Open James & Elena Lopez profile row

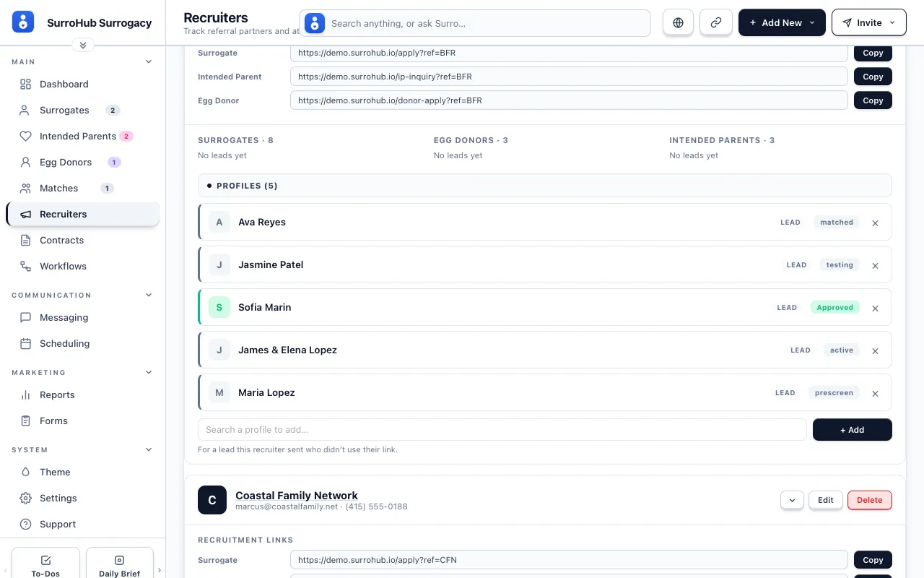point(545,350)
